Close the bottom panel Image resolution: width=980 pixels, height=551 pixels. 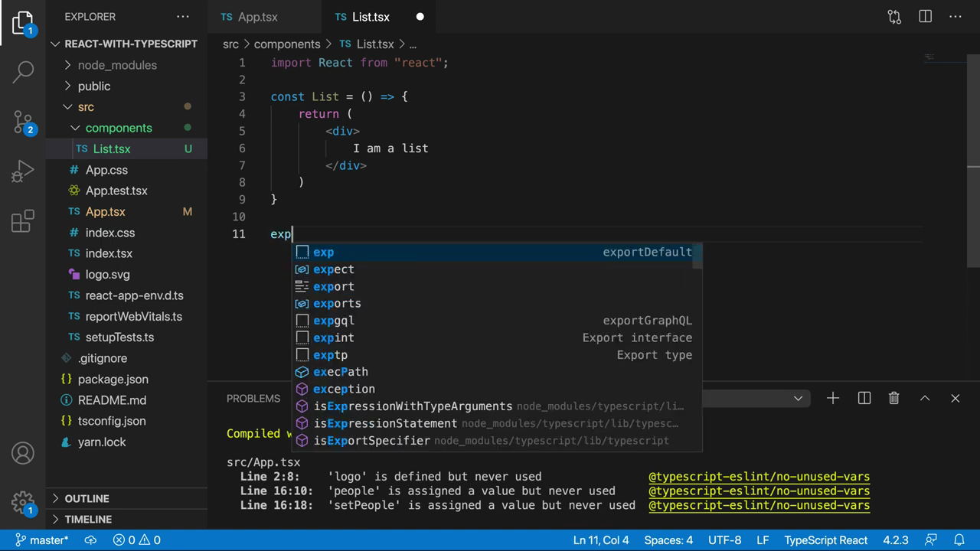pyautogui.click(x=955, y=398)
